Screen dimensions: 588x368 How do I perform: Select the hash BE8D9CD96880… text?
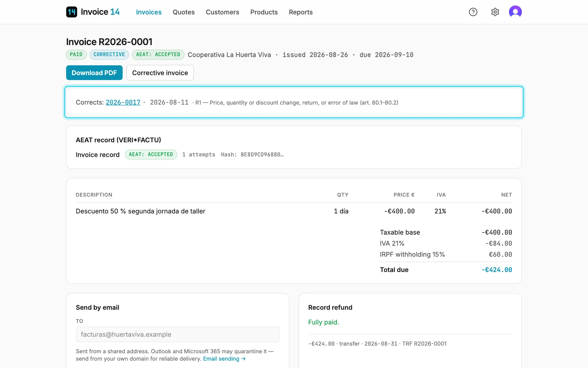coord(262,155)
